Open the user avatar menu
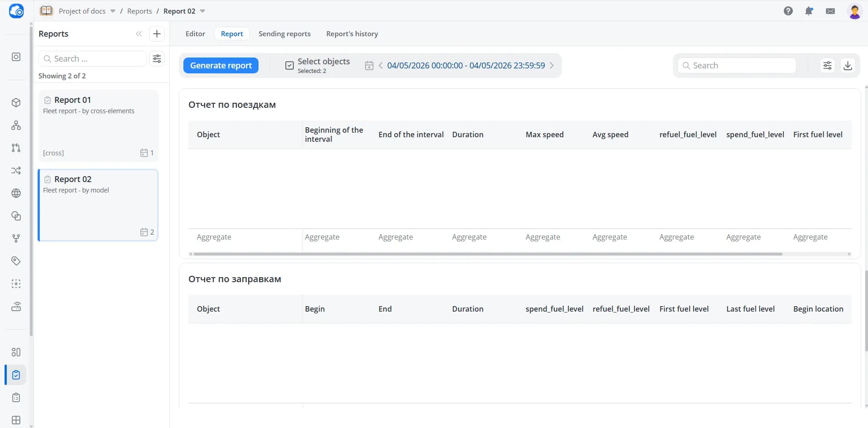This screenshot has width=868, height=428. [x=854, y=11]
